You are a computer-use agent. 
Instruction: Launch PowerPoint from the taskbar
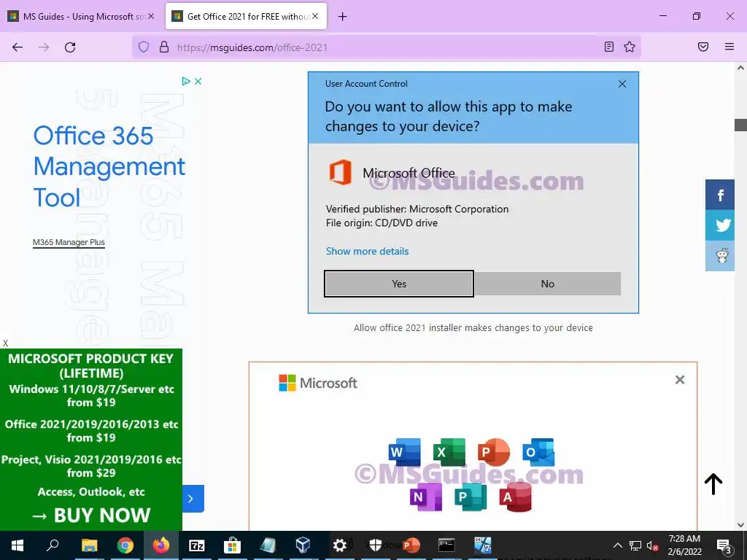[x=411, y=545]
